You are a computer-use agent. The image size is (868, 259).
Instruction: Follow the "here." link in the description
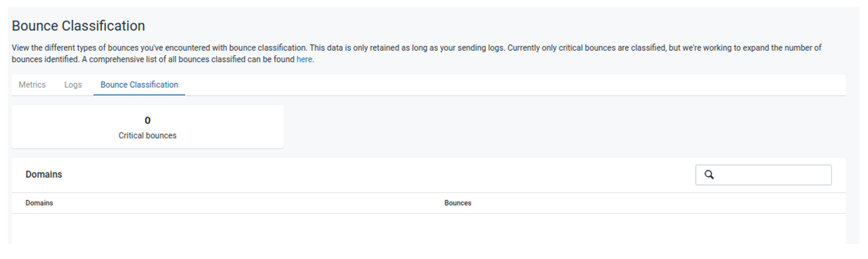tap(305, 59)
